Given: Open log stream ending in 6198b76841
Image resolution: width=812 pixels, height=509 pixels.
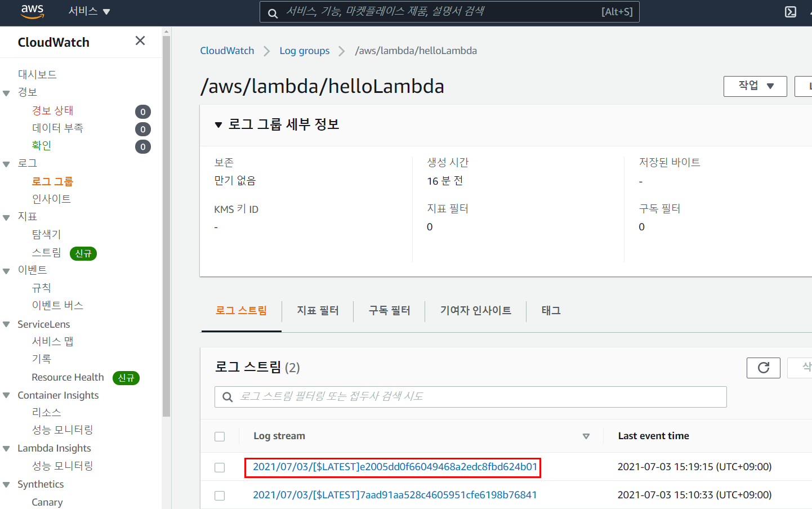Looking at the screenshot, I should click(395, 495).
